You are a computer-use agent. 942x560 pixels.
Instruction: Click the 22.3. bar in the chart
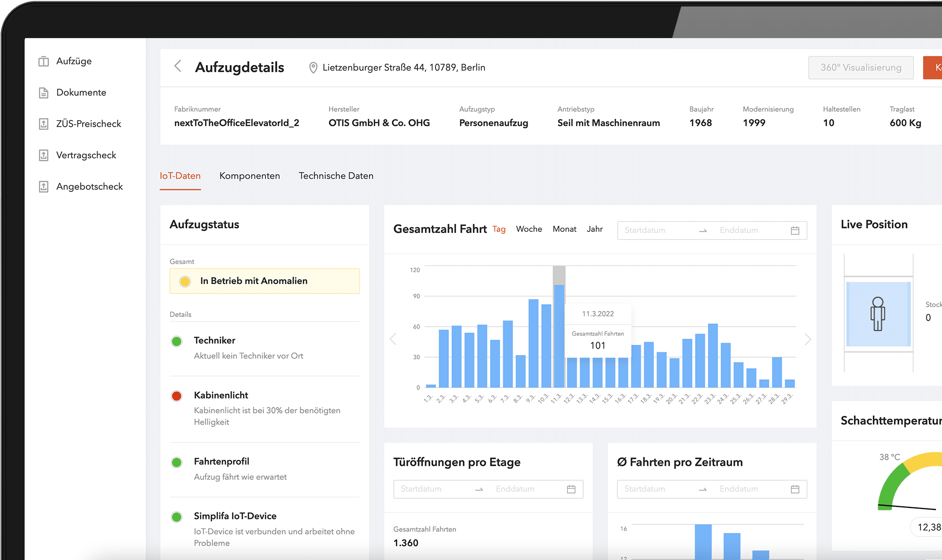point(700,361)
